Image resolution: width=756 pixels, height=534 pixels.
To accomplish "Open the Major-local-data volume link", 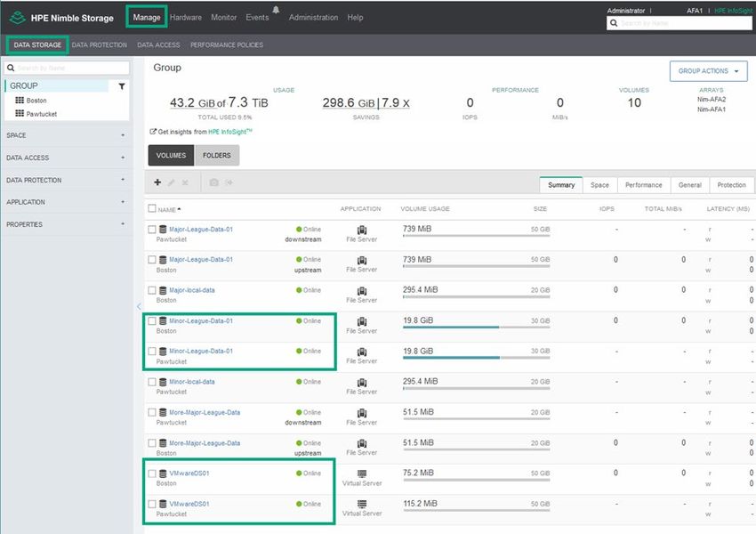I will 192,290.
